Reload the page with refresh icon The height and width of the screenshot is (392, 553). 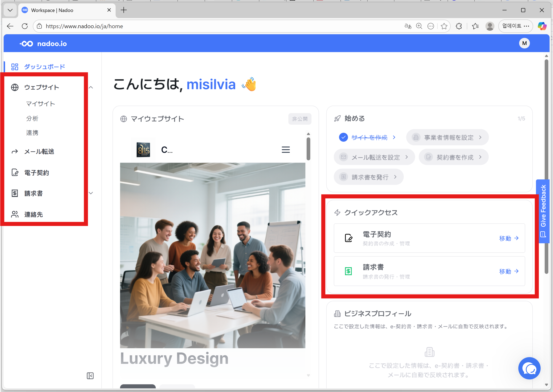pos(25,26)
